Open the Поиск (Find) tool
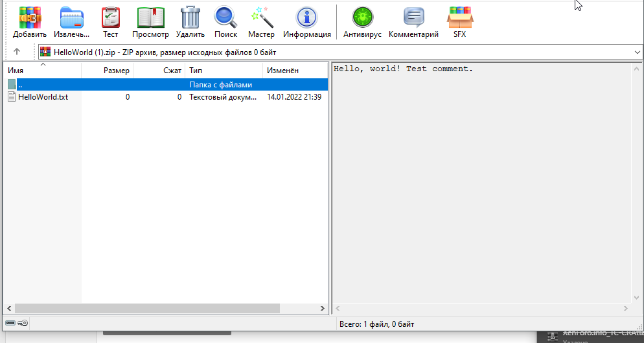This screenshot has width=644, height=343. click(x=226, y=21)
